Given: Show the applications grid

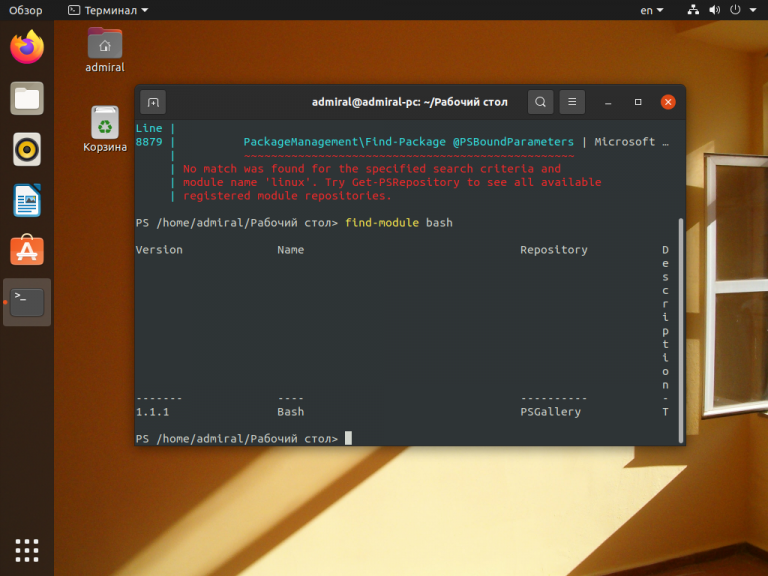Looking at the screenshot, I should [27, 549].
